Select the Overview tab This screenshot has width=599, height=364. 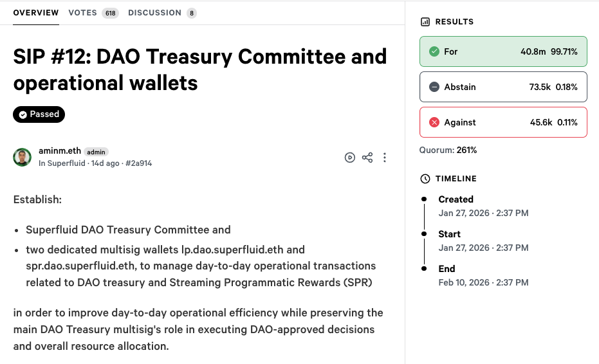click(x=36, y=13)
